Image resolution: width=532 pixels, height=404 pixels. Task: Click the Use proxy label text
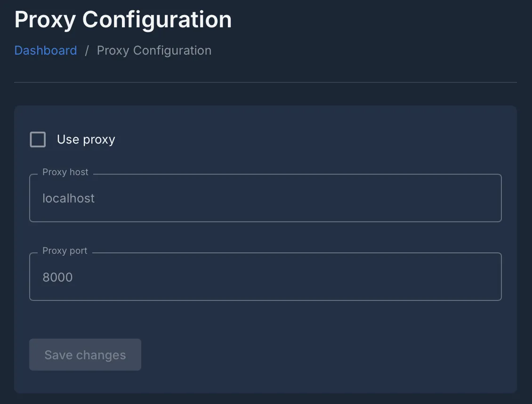(x=85, y=139)
